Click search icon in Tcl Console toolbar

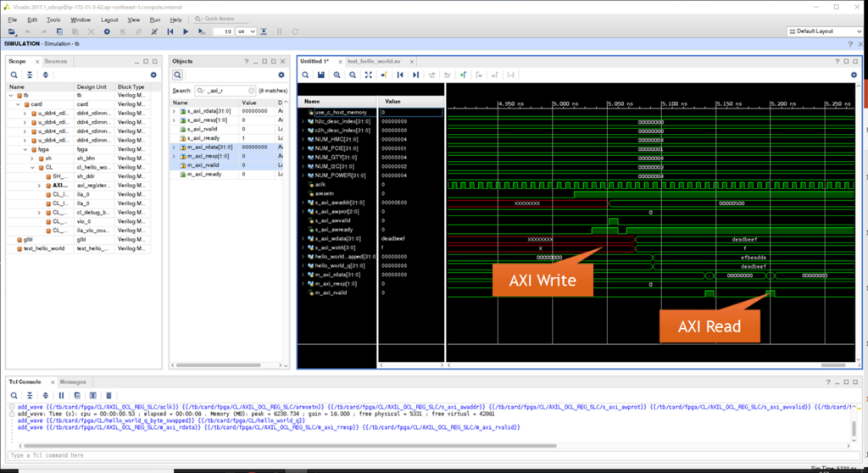(x=14, y=396)
